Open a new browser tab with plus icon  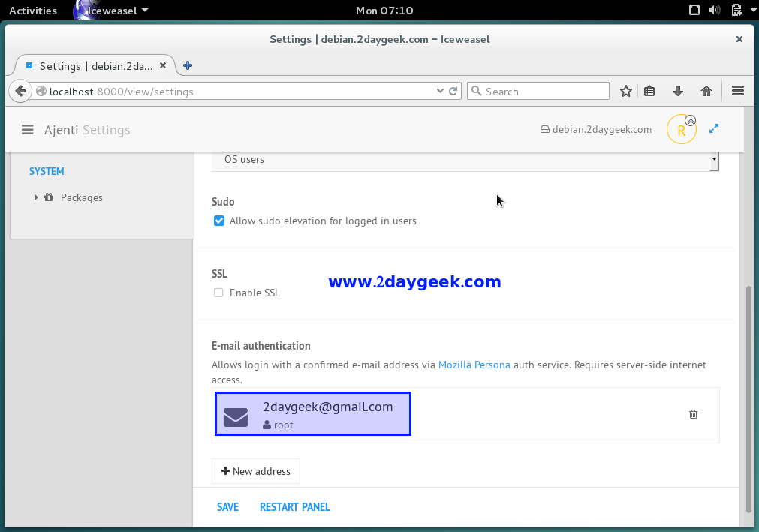[x=188, y=65]
